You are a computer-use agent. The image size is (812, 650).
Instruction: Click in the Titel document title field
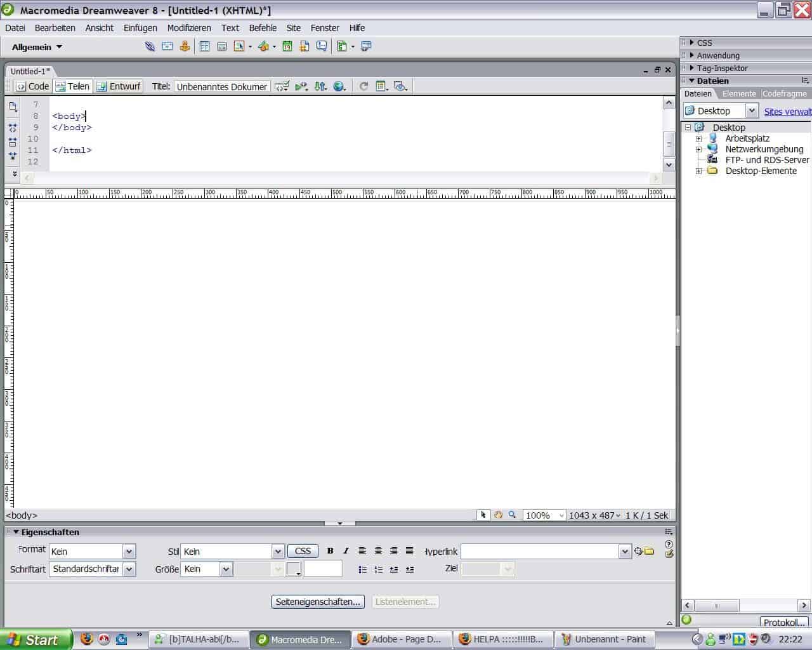point(222,86)
